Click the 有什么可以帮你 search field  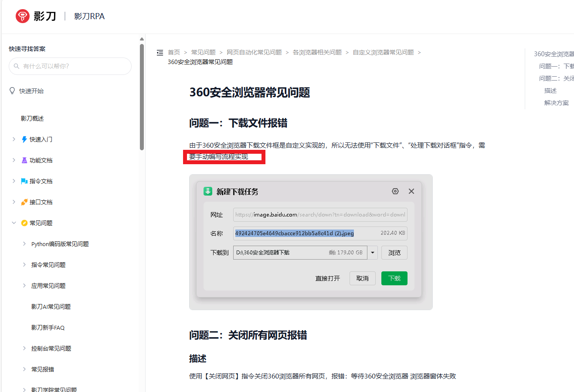74,66
